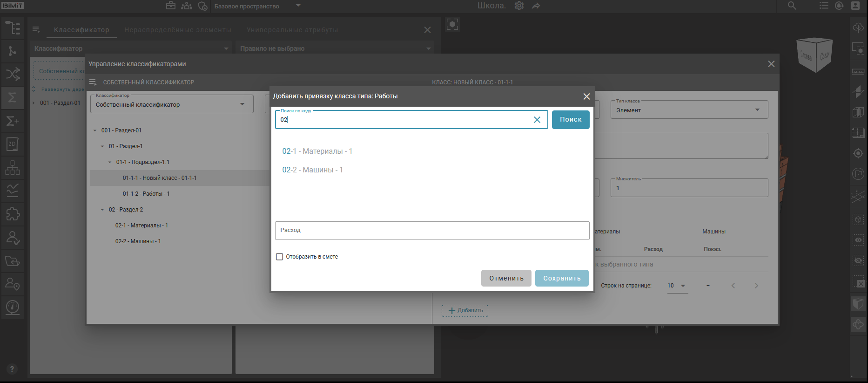Screen dimensions: 868x383
Task: Enable Отобразить в смете checkbox
Action: point(280,257)
